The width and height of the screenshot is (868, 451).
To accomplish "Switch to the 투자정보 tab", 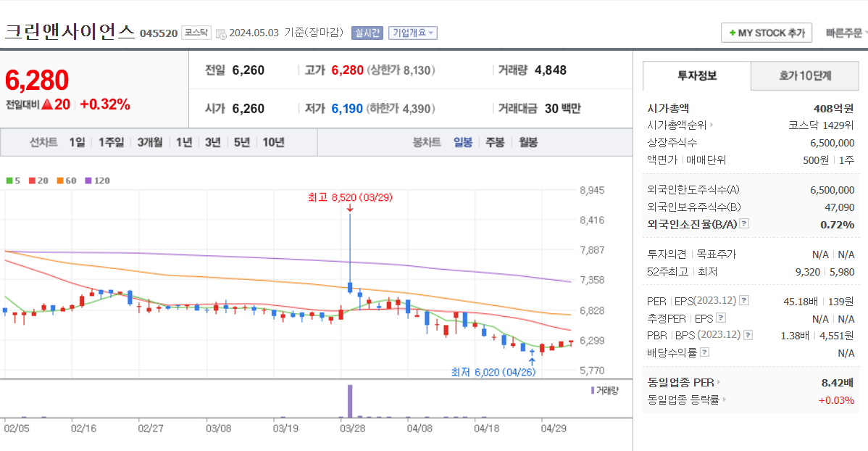I will pos(697,76).
